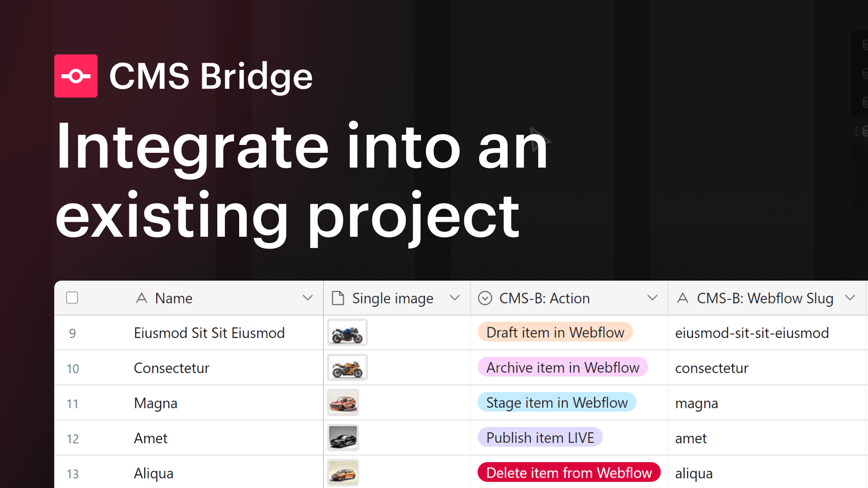Open the Single image column dropdown
This screenshot has height=488, width=868.
point(455,298)
